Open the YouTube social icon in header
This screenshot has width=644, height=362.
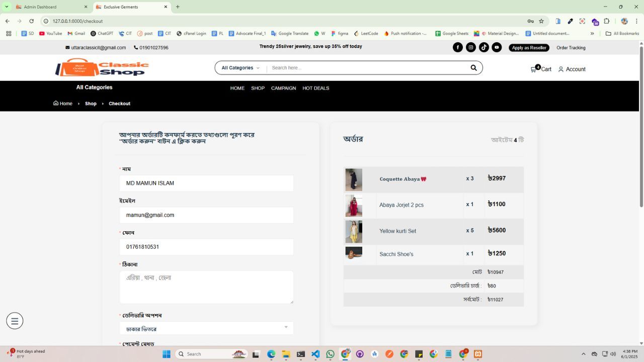click(x=497, y=47)
